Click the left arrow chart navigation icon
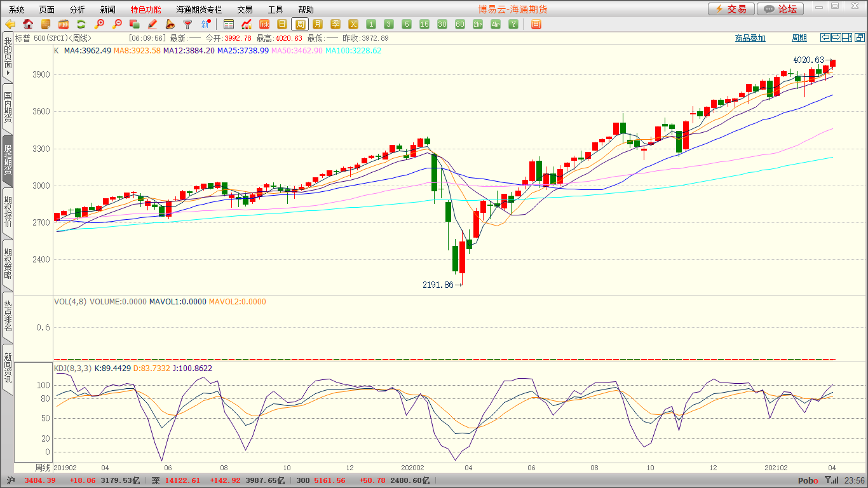 pyautogui.click(x=825, y=37)
